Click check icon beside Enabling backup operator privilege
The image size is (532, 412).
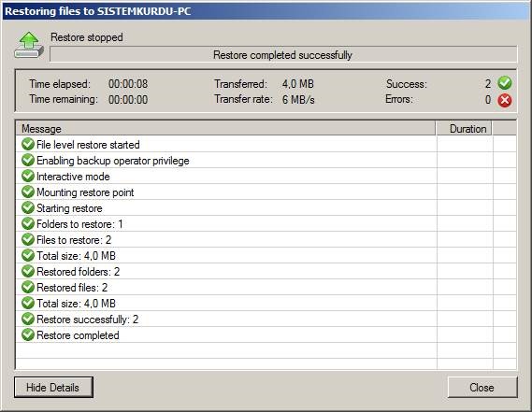click(x=28, y=160)
